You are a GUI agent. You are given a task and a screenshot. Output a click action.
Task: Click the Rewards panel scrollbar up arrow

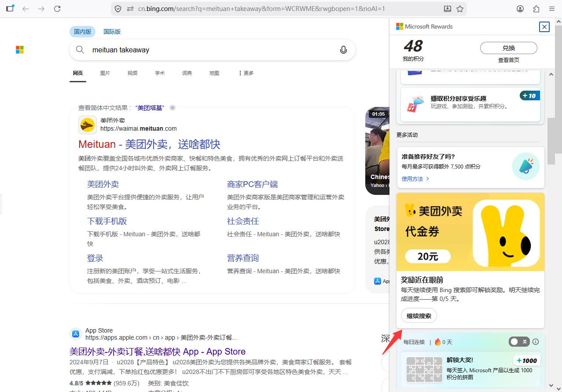[x=551, y=74]
